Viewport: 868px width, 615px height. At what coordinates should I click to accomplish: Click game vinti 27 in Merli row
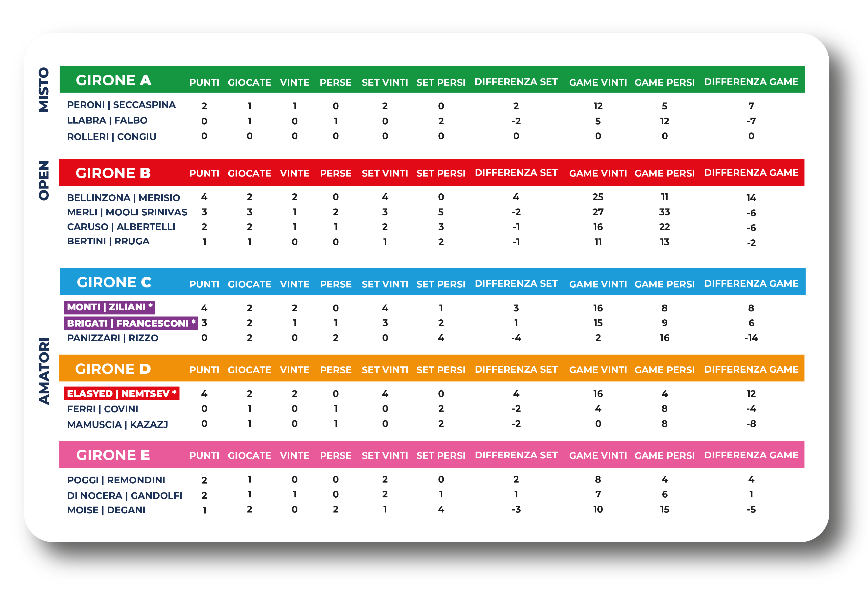[598, 212]
